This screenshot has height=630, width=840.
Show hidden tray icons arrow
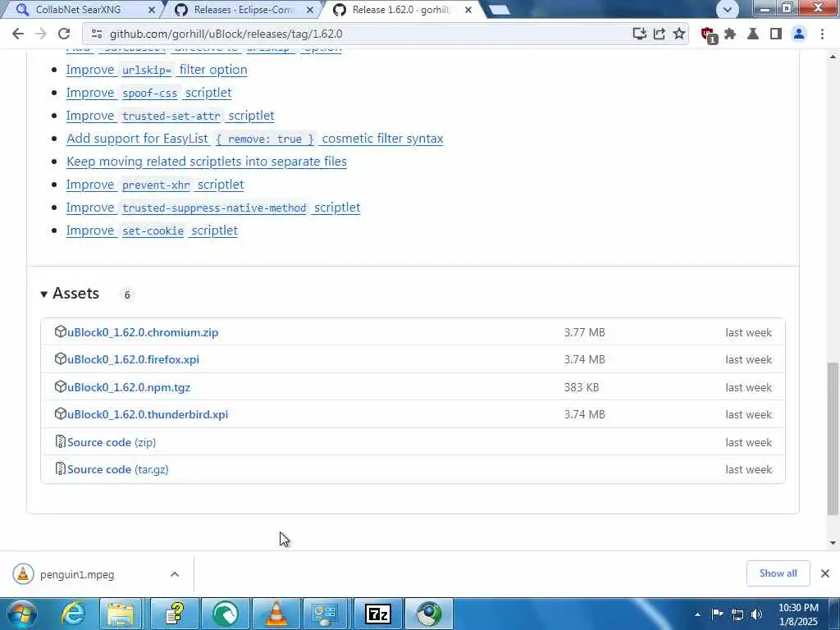(x=697, y=614)
